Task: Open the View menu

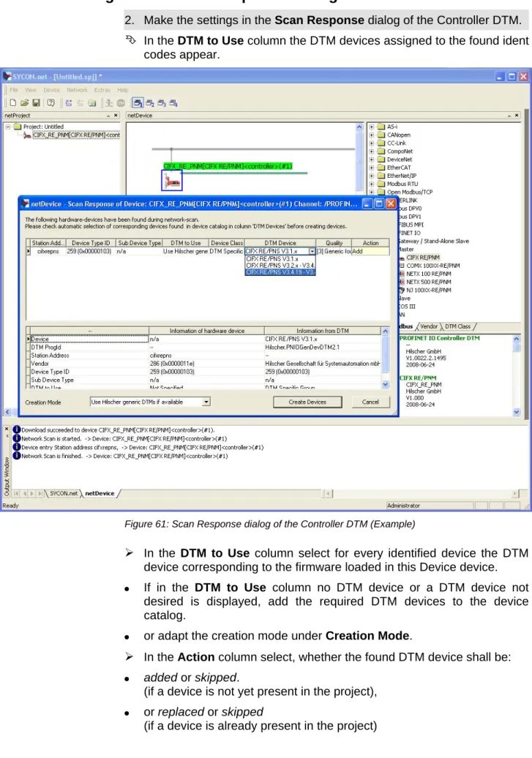Action: (x=31, y=90)
